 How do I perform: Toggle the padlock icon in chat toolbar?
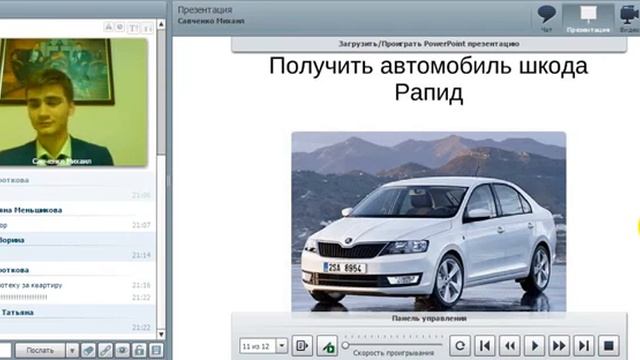[x=139, y=350]
